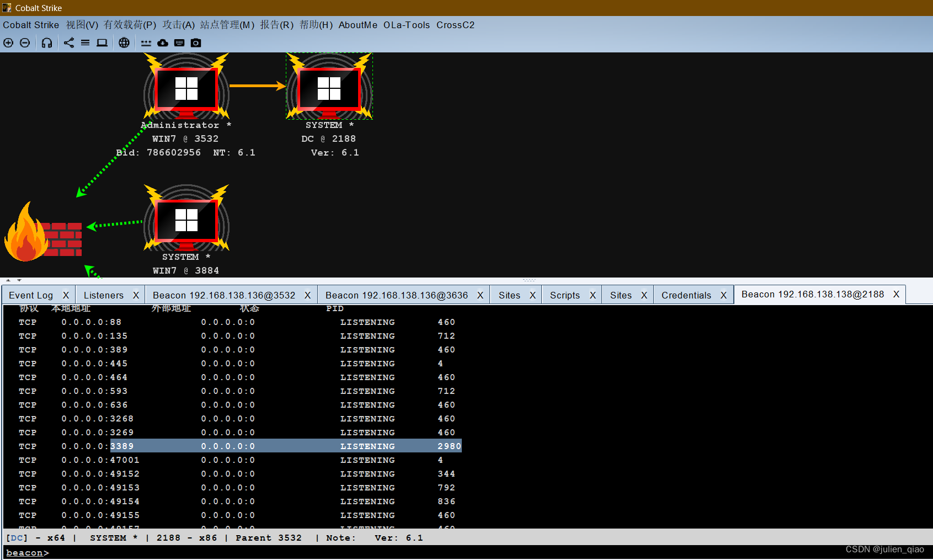Open the OLa-Tools menu

pos(407,25)
